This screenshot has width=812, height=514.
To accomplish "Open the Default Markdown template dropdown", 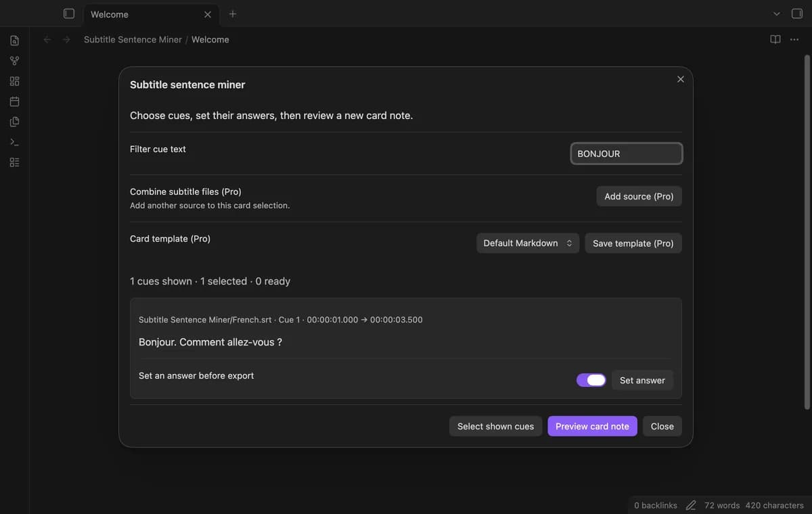I will point(528,243).
